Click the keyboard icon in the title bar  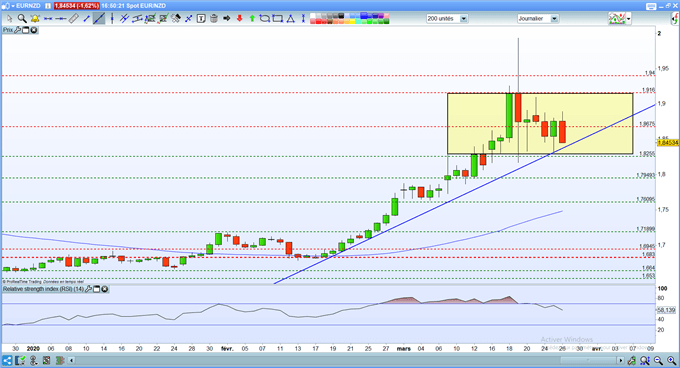point(651,6)
